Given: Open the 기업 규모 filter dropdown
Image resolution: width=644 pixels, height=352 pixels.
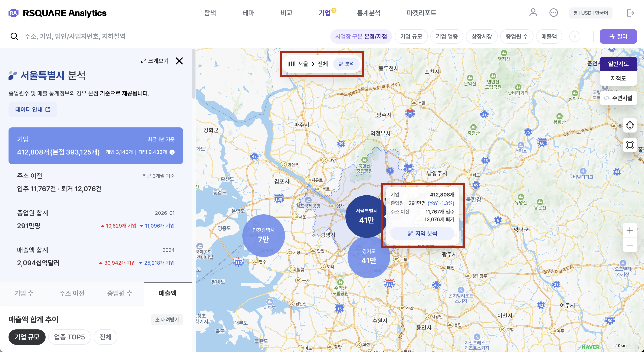Looking at the screenshot, I should pyautogui.click(x=411, y=36).
